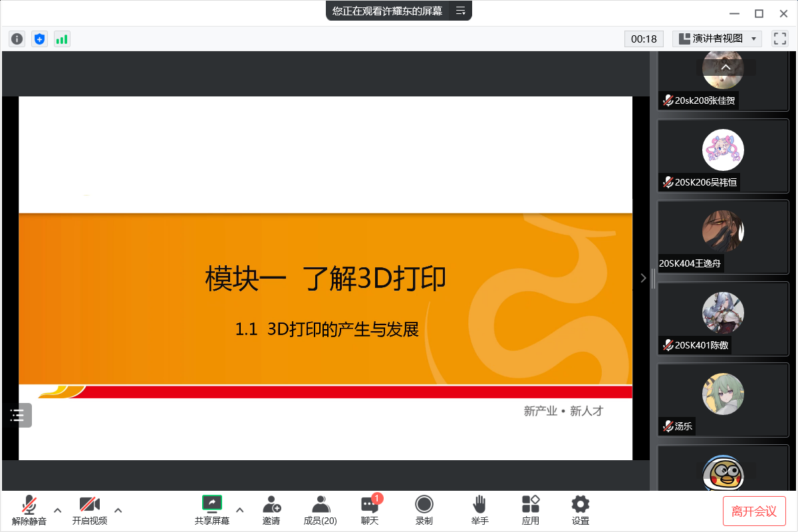Open 设置 settings gear
Image resolution: width=798 pixels, height=532 pixels.
581,510
